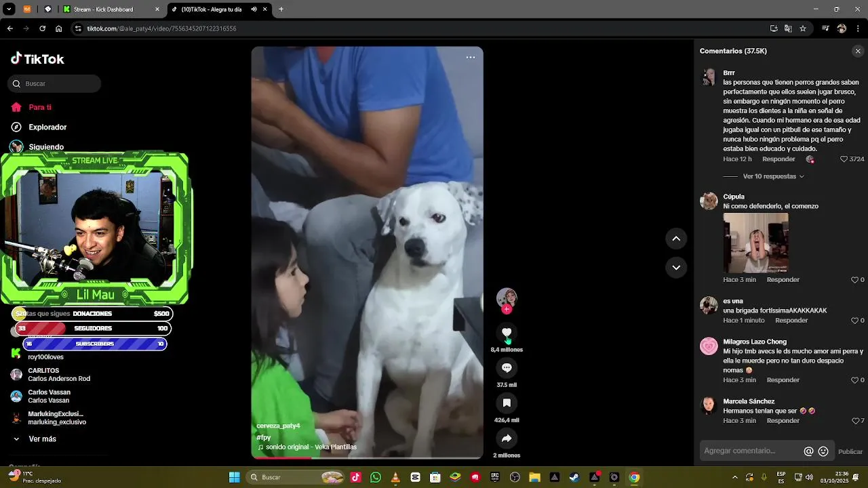Open VLC media player from taskbar
This screenshot has height=488, width=868.
[x=395, y=477]
